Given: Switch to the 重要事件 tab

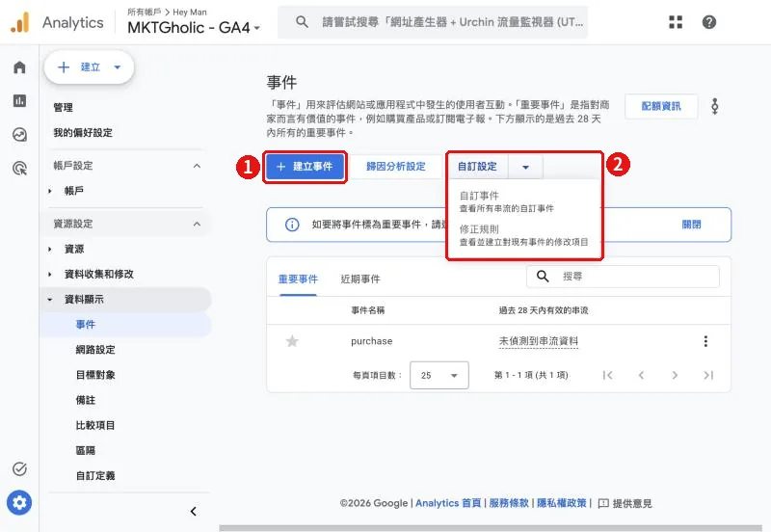Looking at the screenshot, I should click(298, 279).
